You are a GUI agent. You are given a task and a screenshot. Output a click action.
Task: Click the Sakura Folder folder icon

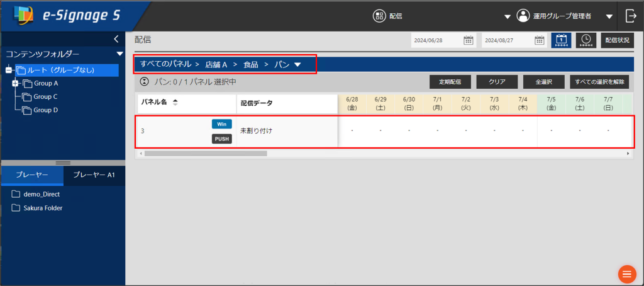point(16,208)
